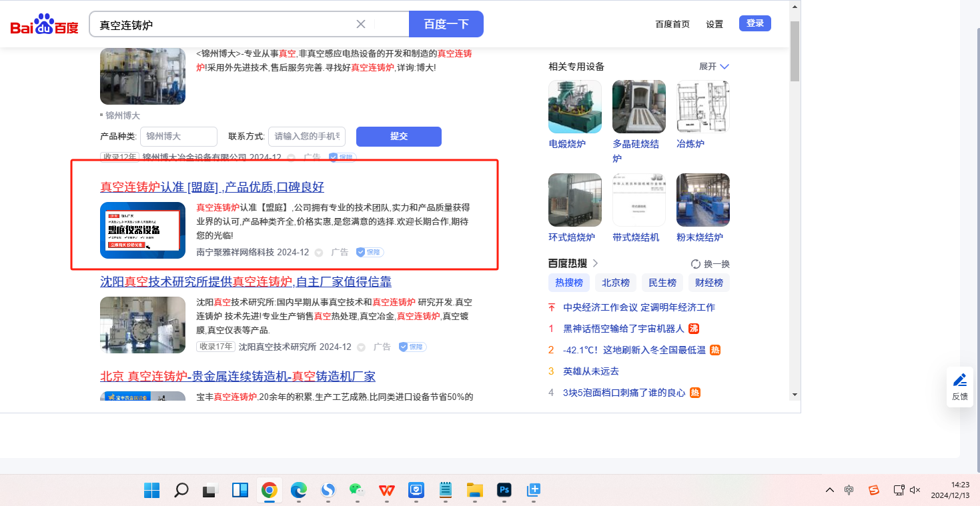
Task: Open WeChat from the taskbar
Action: (x=357, y=491)
